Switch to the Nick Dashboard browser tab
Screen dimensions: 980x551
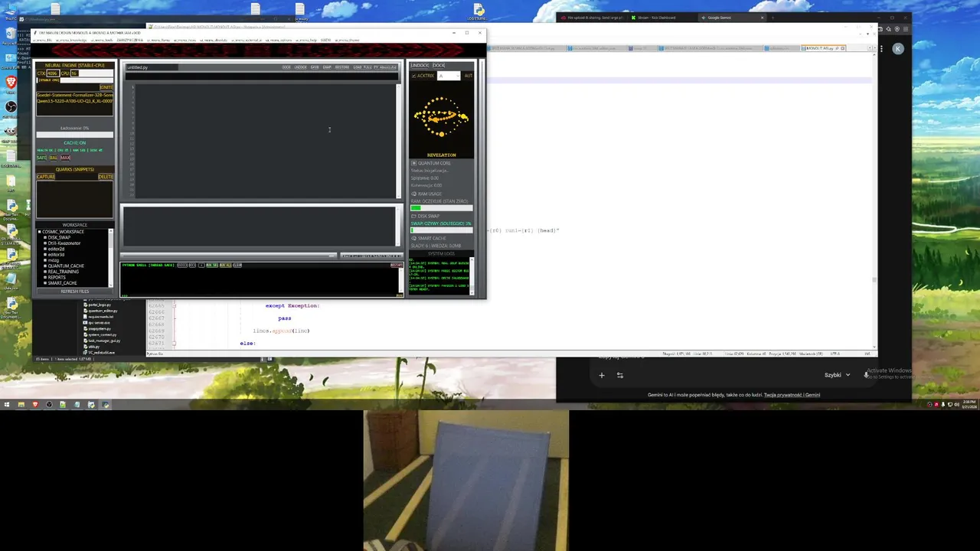(661, 18)
